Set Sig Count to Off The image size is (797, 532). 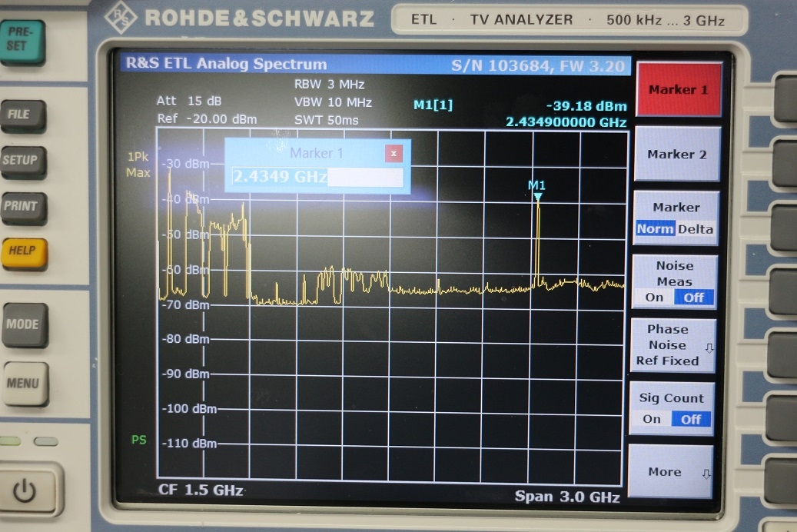pyautogui.click(x=691, y=419)
